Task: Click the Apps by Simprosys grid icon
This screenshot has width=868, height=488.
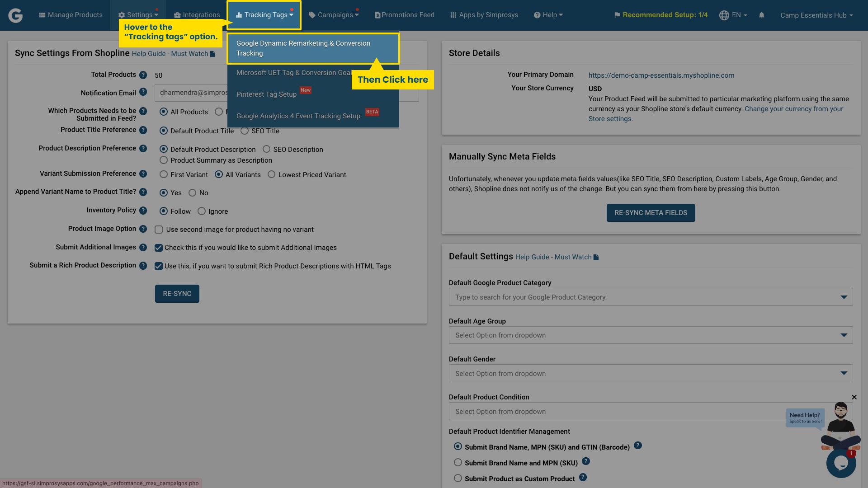Action: pos(453,15)
